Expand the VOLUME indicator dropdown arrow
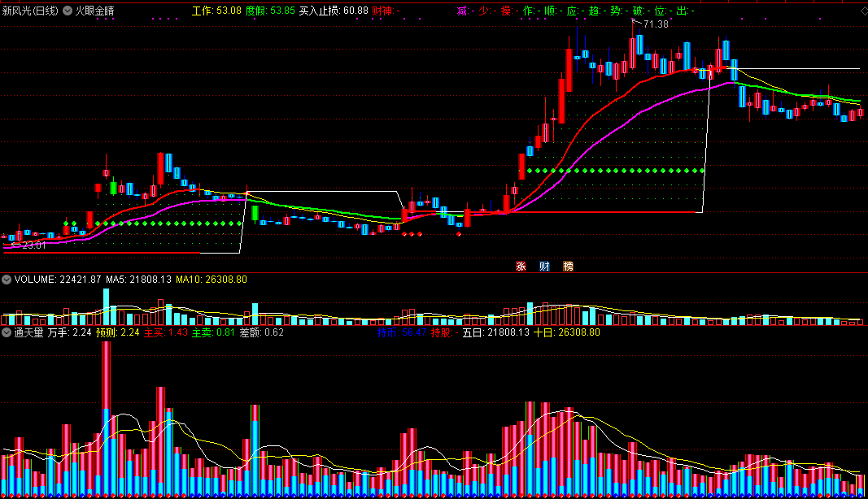868x499 pixels. pyautogui.click(x=6, y=280)
